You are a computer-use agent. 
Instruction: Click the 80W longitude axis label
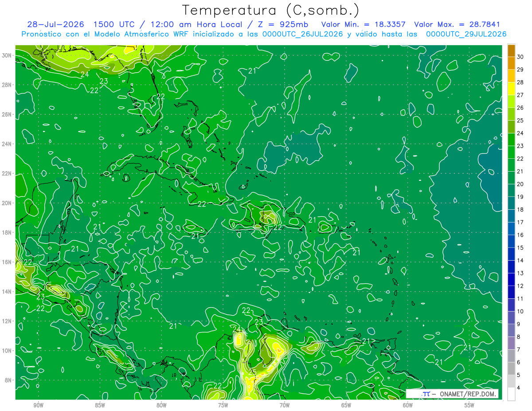(161, 405)
